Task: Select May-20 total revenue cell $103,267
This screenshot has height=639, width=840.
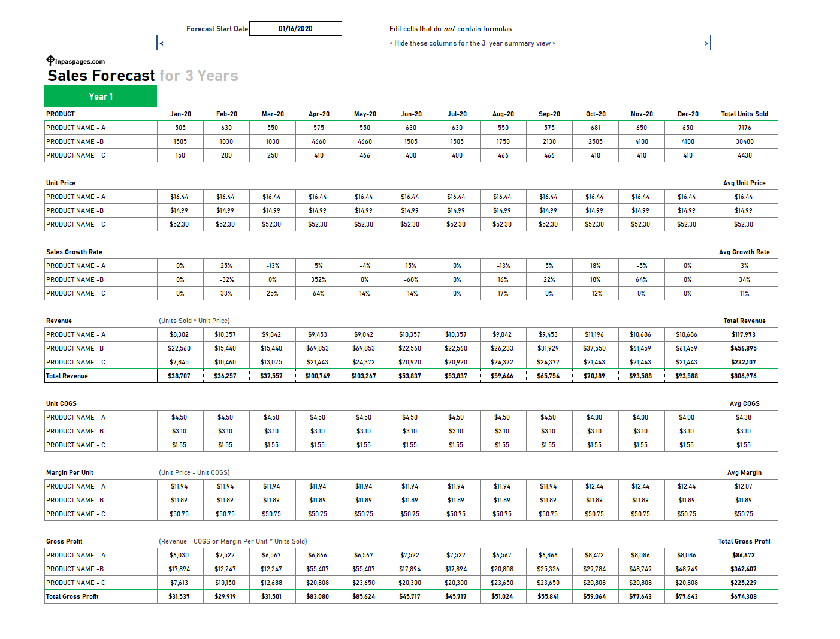Action: click(365, 376)
